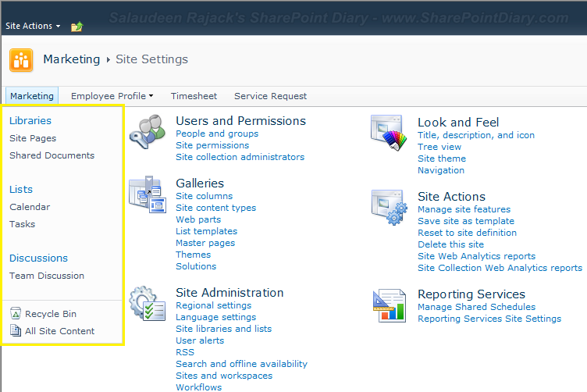
Task: Open the Site Actions dropdown menu
Action: 33,26
